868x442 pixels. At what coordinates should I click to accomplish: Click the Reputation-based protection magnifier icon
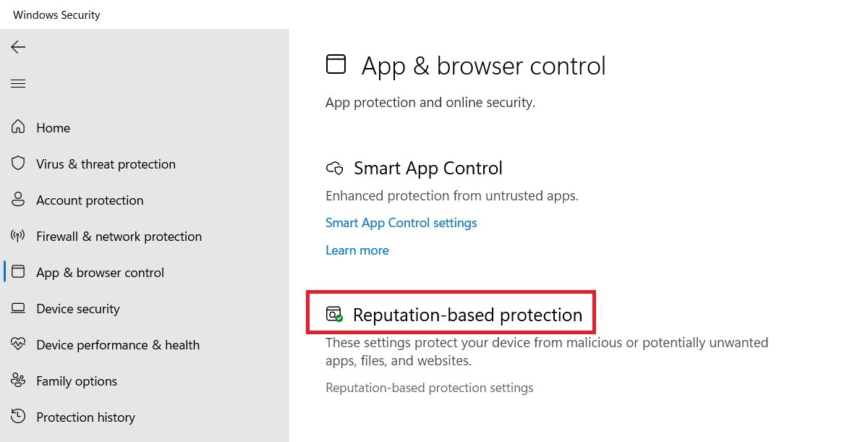point(333,315)
